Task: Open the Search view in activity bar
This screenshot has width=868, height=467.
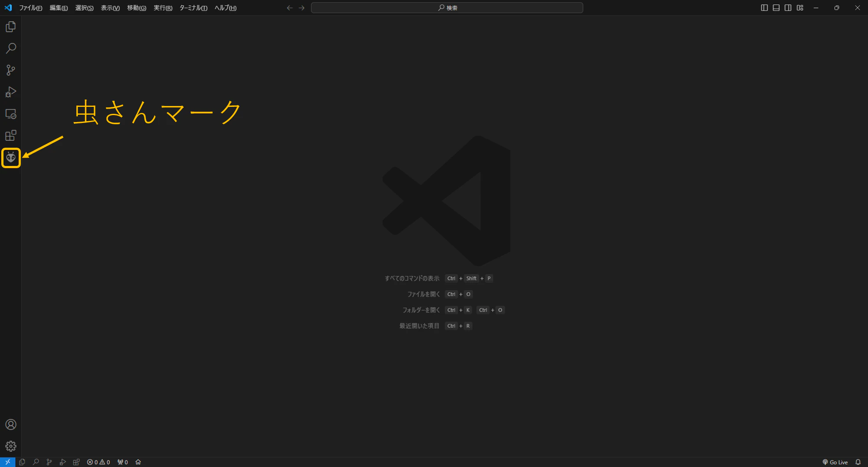Action: tap(11, 48)
